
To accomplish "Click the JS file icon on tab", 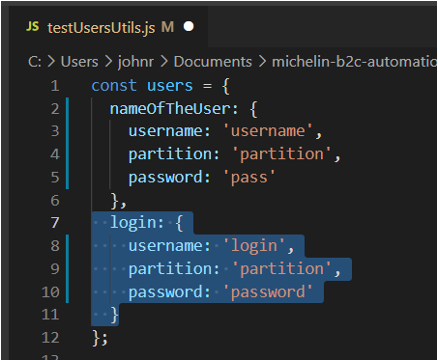I will 33,27.
